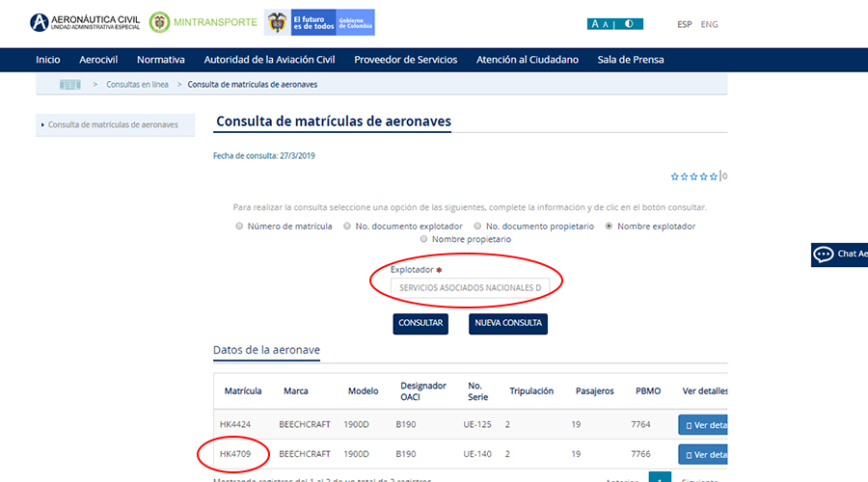Click the Marca column header
Image resolution: width=868 pixels, height=482 pixels.
click(296, 390)
